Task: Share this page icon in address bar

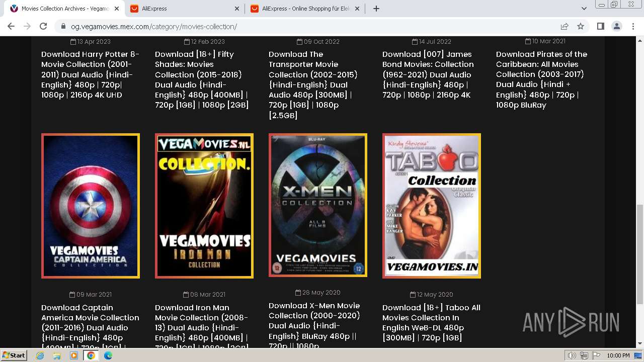Action: [x=565, y=26]
